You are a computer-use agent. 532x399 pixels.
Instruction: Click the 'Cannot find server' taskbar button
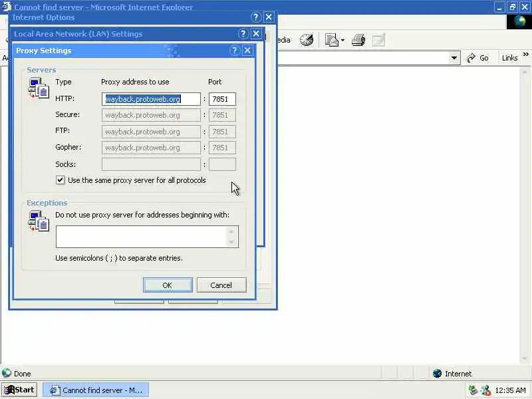pyautogui.click(x=96, y=390)
